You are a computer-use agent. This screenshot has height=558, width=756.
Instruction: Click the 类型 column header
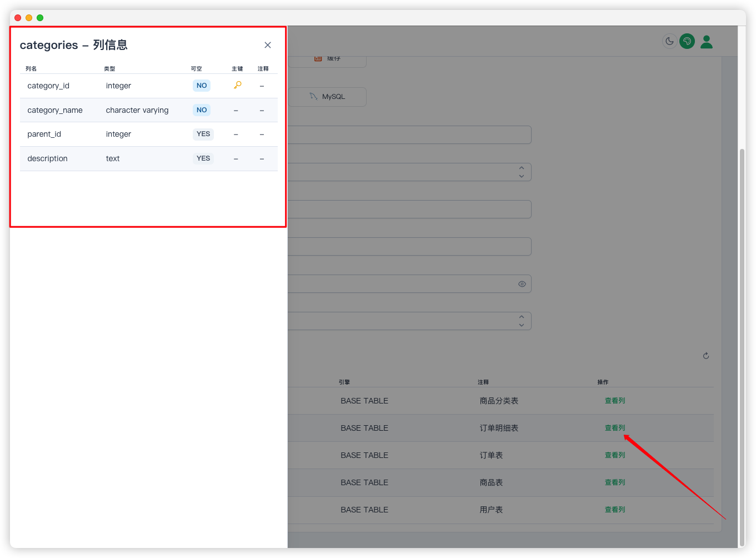pyautogui.click(x=109, y=69)
